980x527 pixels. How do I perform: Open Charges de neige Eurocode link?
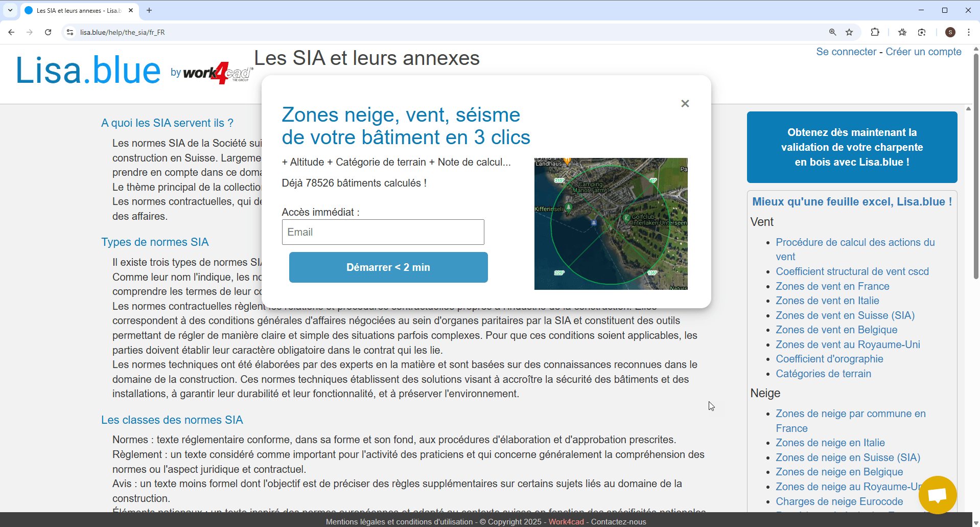coord(839,501)
